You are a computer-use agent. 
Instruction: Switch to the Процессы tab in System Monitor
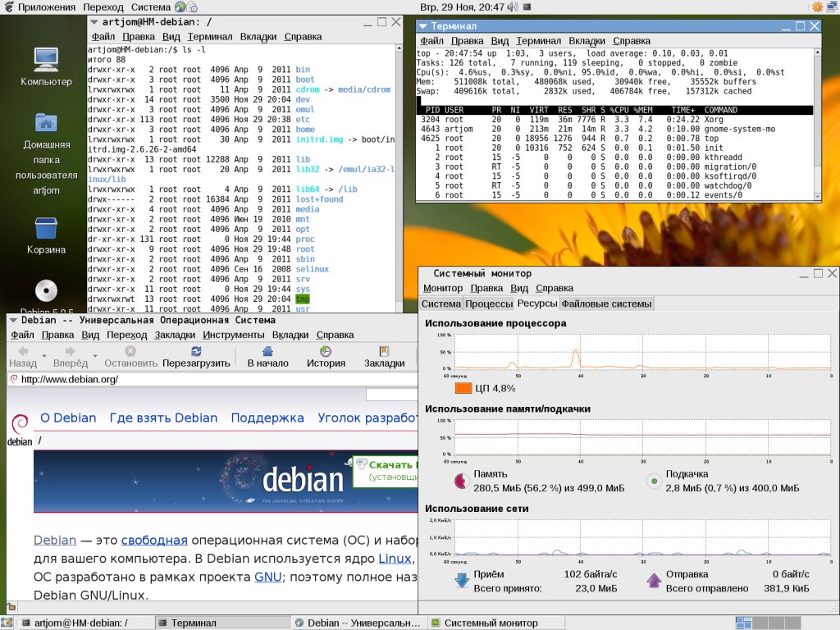point(489,304)
